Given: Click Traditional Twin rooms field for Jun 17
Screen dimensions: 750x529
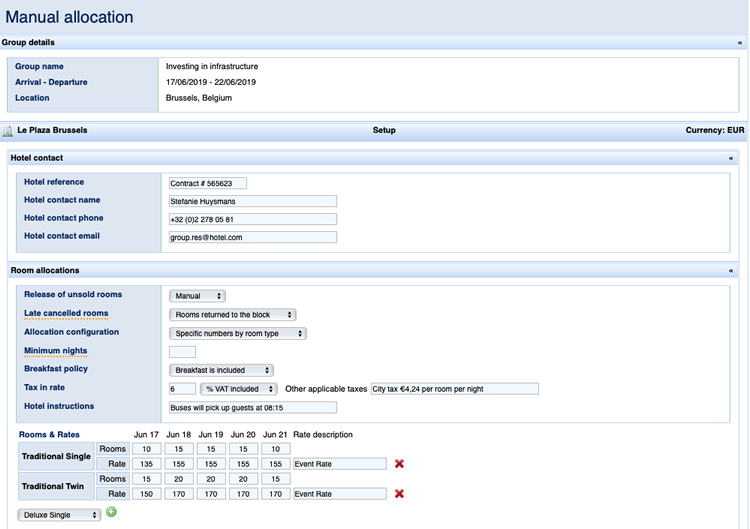Looking at the screenshot, I should click(146, 479).
